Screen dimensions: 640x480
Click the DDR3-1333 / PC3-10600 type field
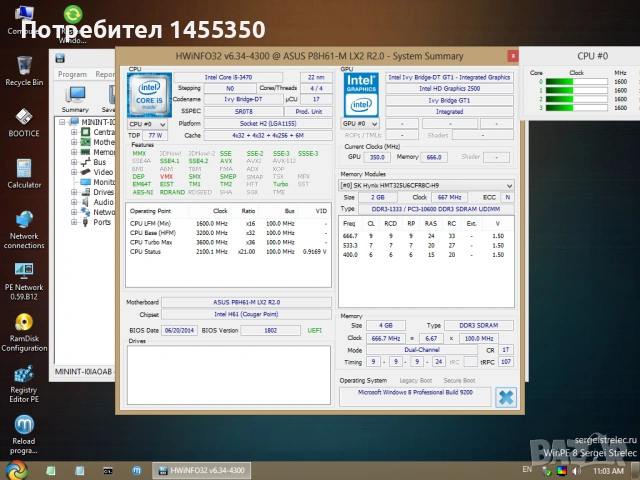pyautogui.click(x=436, y=209)
